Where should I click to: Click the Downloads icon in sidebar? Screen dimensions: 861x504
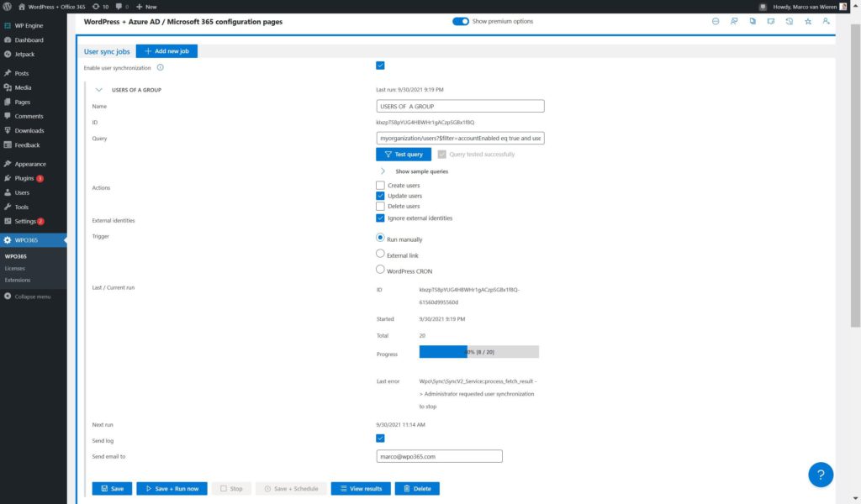click(7, 130)
